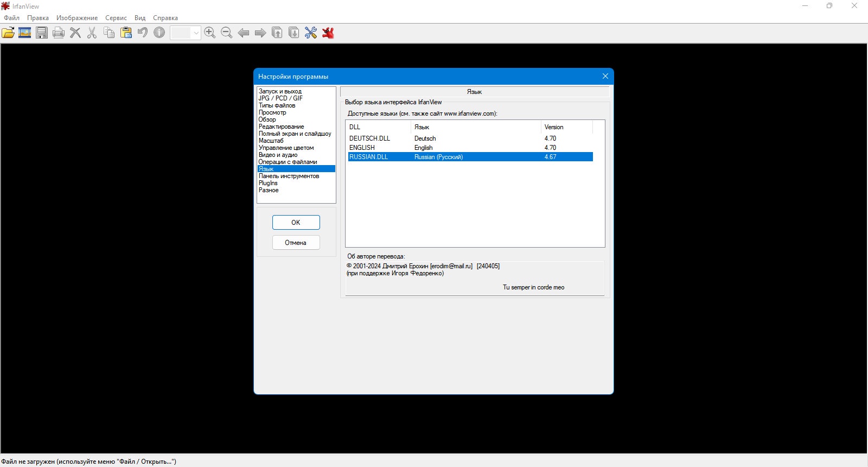868x467 pixels.
Task: Select RUSSIAN.DLL language row
Action: click(x=470, y=157)
